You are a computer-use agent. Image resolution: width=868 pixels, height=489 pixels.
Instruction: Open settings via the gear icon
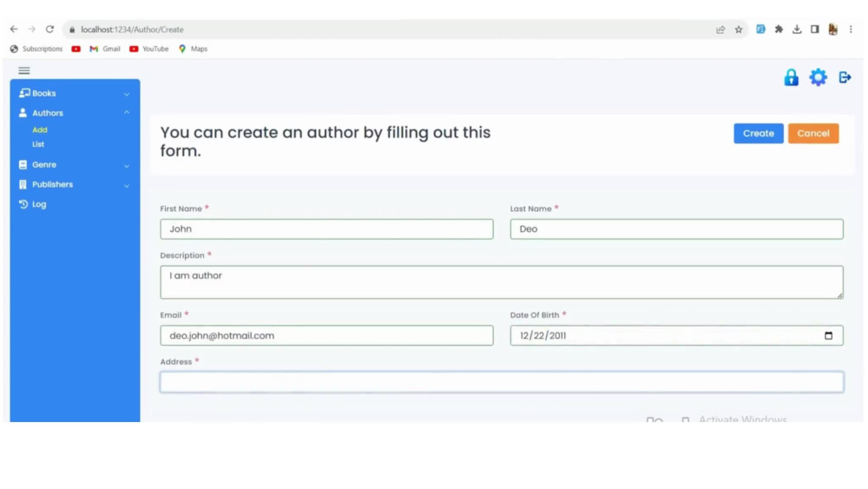point(819,77)
